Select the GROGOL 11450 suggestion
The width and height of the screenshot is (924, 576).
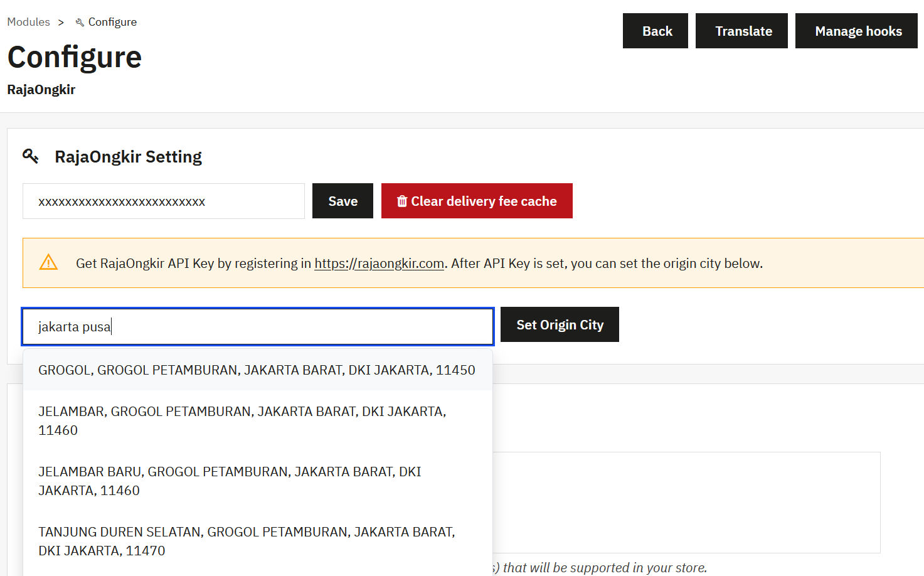(x=257, y=370)
